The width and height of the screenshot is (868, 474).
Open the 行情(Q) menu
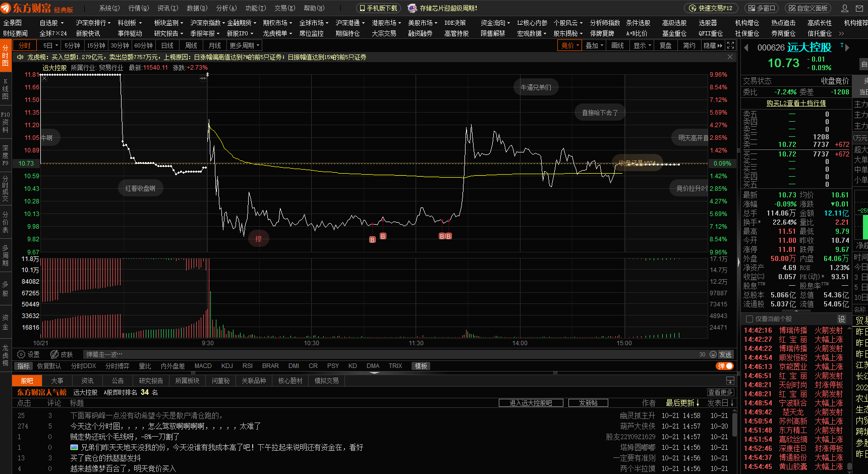(139, 8)
